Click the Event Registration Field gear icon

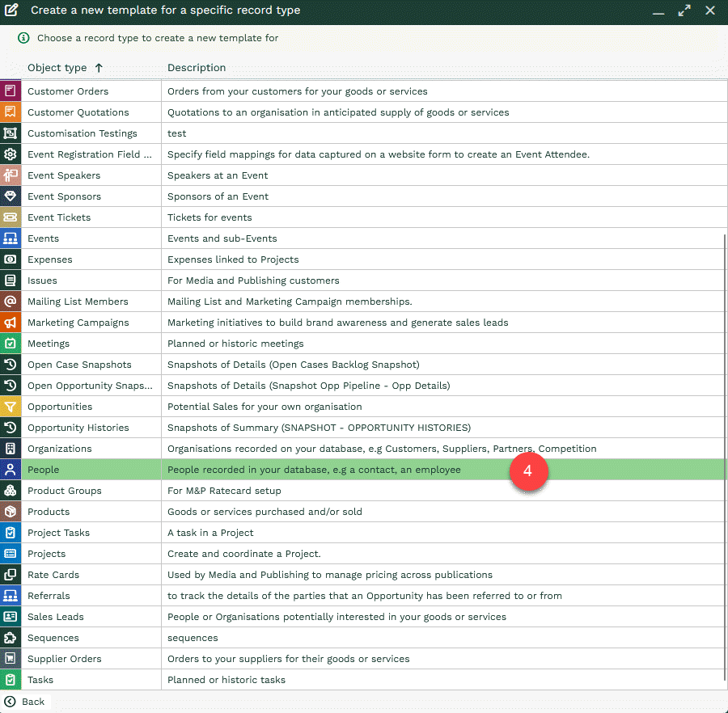[11, 154]
